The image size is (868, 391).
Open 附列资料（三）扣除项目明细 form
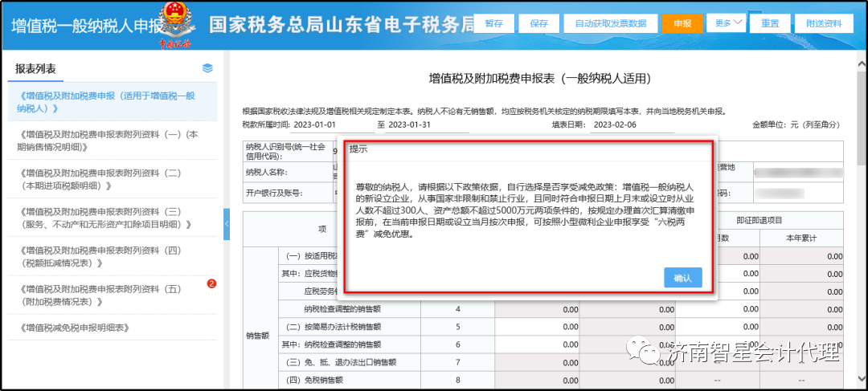[113, 218]
